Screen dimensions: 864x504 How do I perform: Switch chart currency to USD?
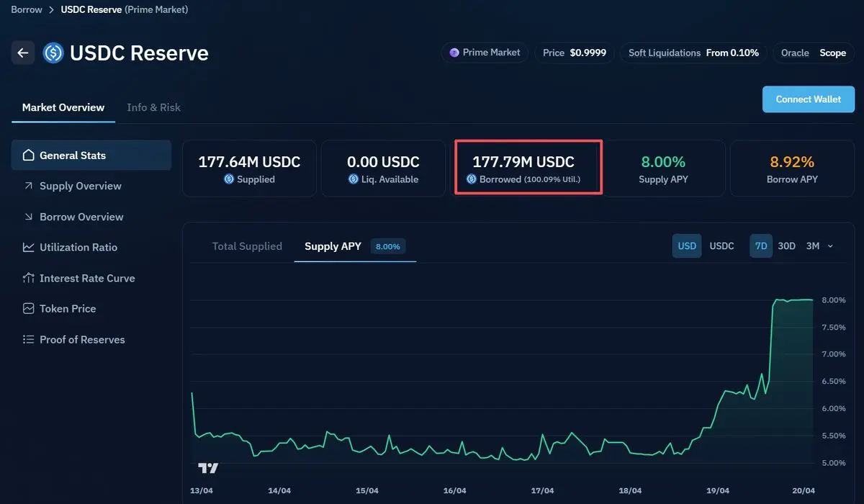pyautogui.click(x=687, y=246)
